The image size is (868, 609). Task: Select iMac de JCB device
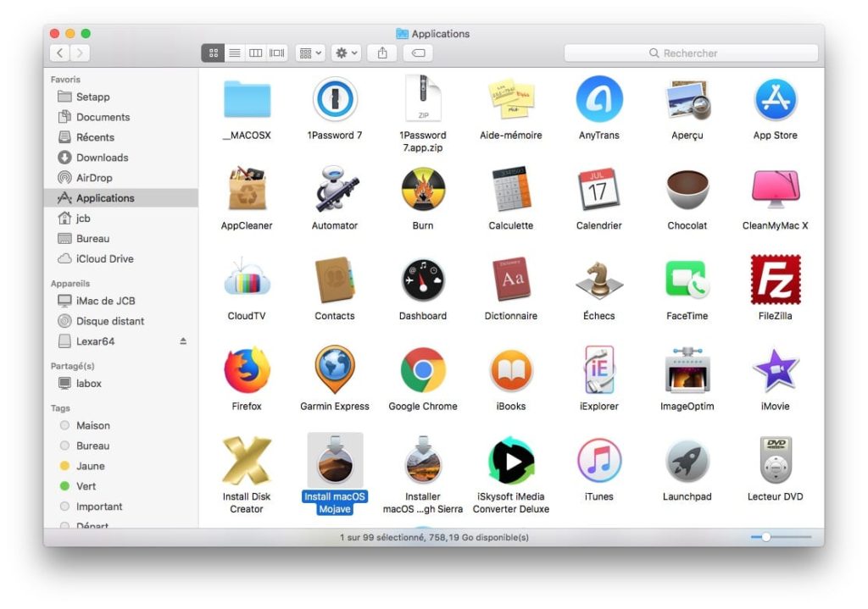pos(120,301)
